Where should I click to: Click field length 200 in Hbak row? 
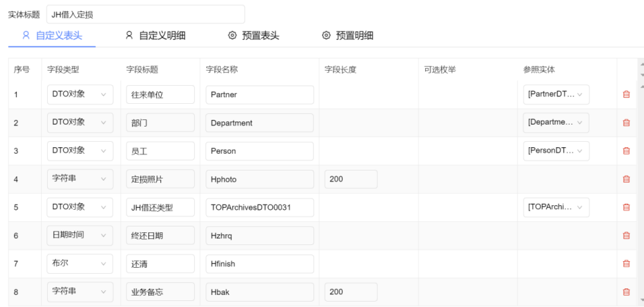(351, 292)
